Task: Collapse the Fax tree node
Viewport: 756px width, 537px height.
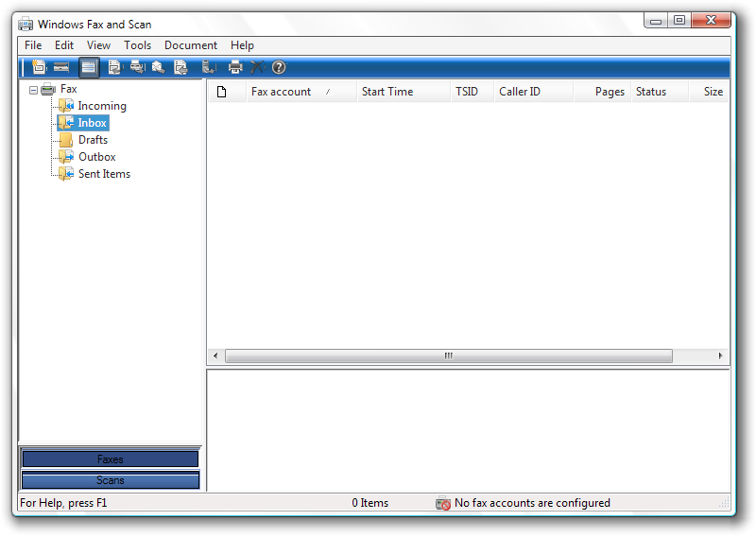Action: [x=34, y=90]
